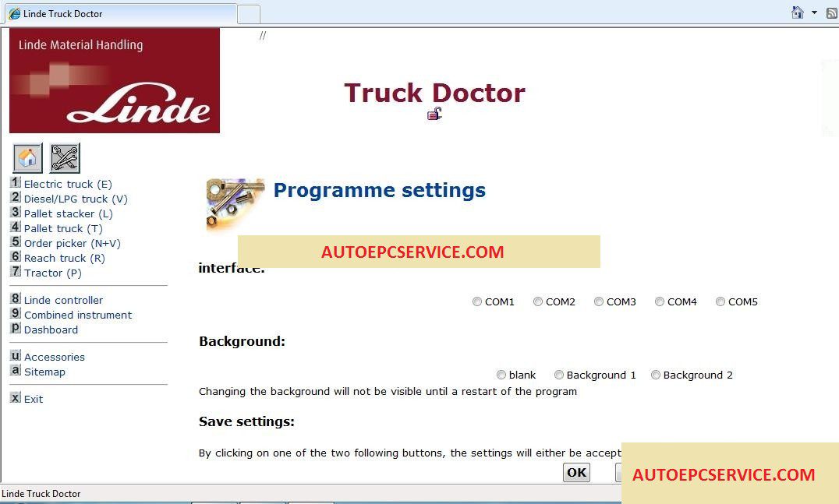
Task: Click the number 3 shortcut key icon
Action: [16, 212]
